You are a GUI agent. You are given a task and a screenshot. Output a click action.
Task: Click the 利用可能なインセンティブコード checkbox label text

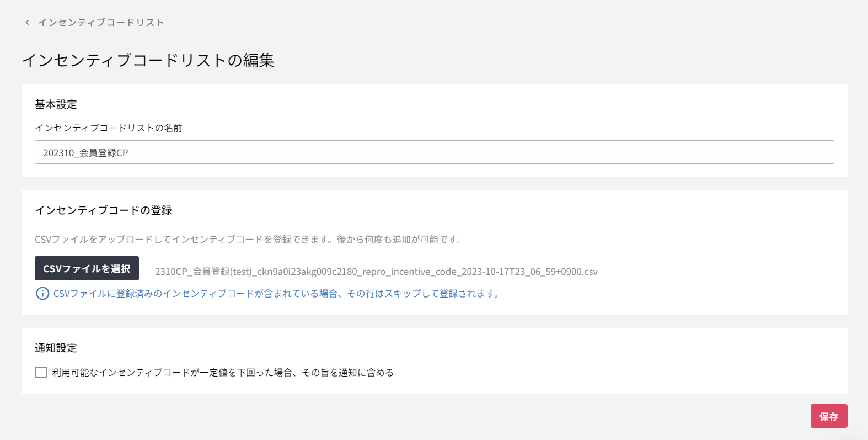tap(223, 373)
